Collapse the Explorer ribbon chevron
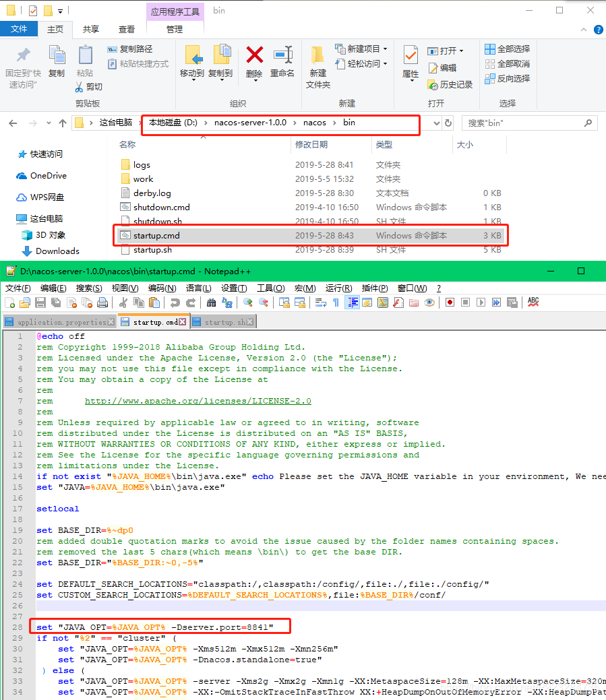Screen dimensions: 606x700 584,30
